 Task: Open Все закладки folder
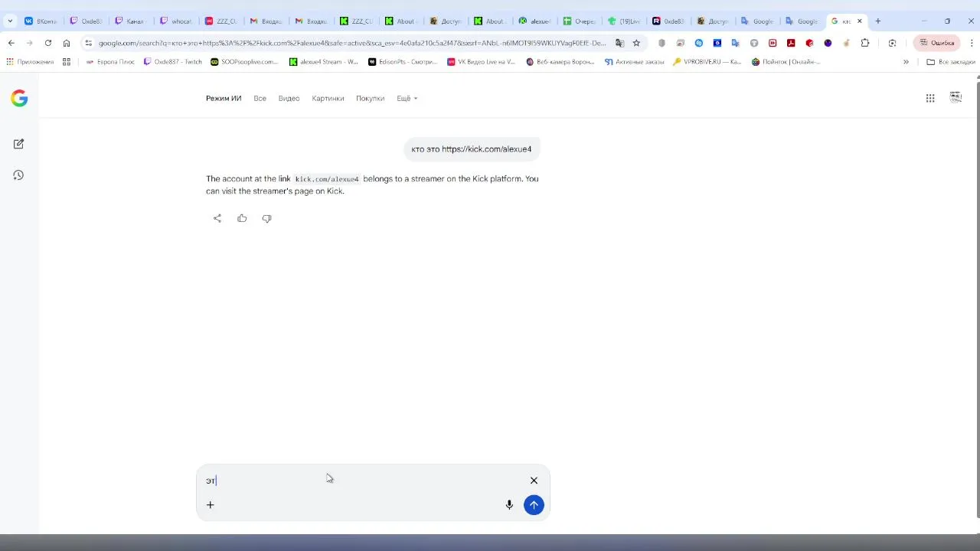point(951,62)
